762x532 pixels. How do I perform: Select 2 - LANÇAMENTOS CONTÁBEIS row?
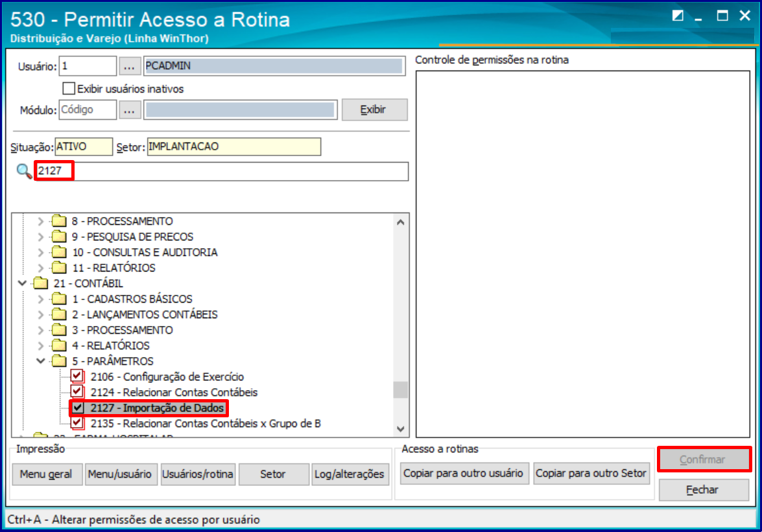(145, 314)
